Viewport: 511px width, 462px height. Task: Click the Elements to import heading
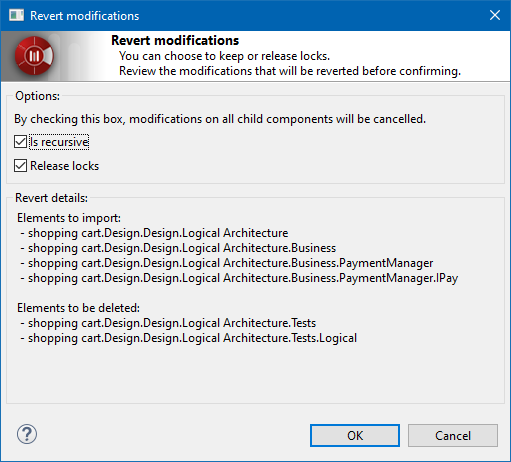(x=69, y=218)
